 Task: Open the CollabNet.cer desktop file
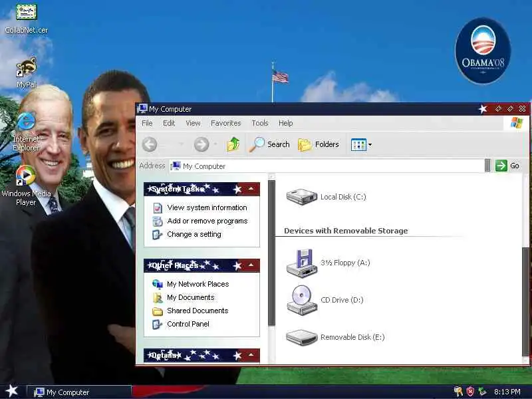26,19
